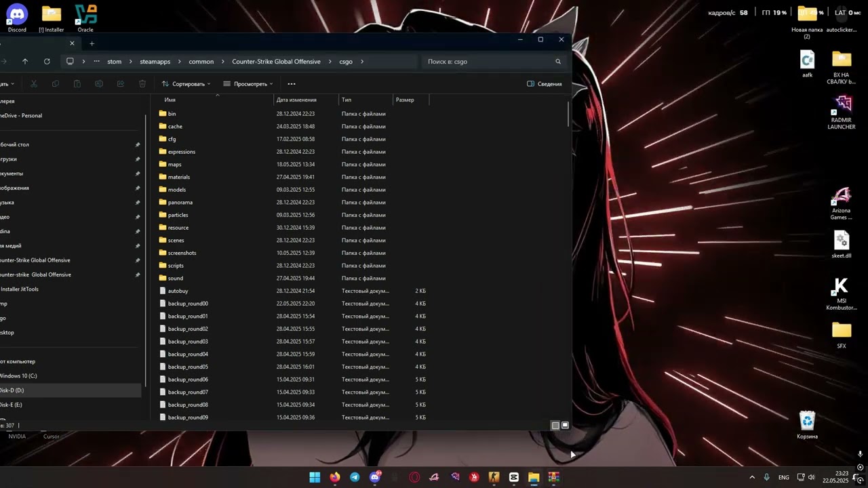Open Telegram from the taskbar
The width and height of the screenshot is (868, 488).
[x=355, y=477]
